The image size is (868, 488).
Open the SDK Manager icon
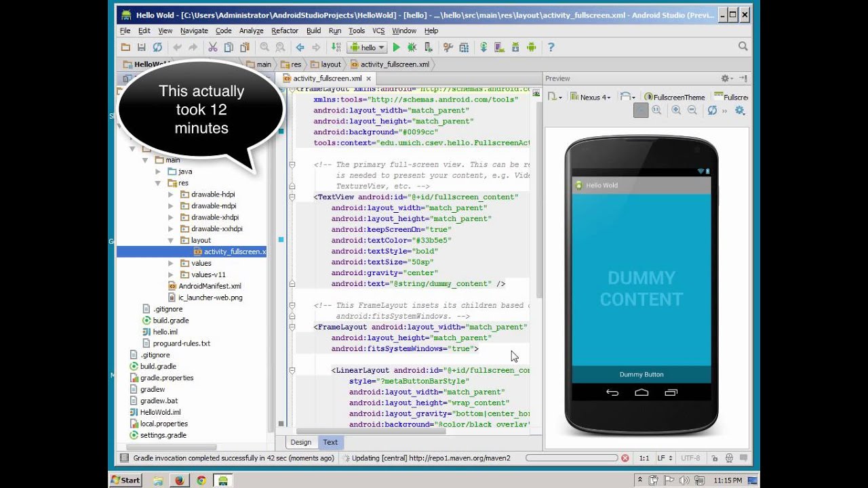click(x=515, y=47)
